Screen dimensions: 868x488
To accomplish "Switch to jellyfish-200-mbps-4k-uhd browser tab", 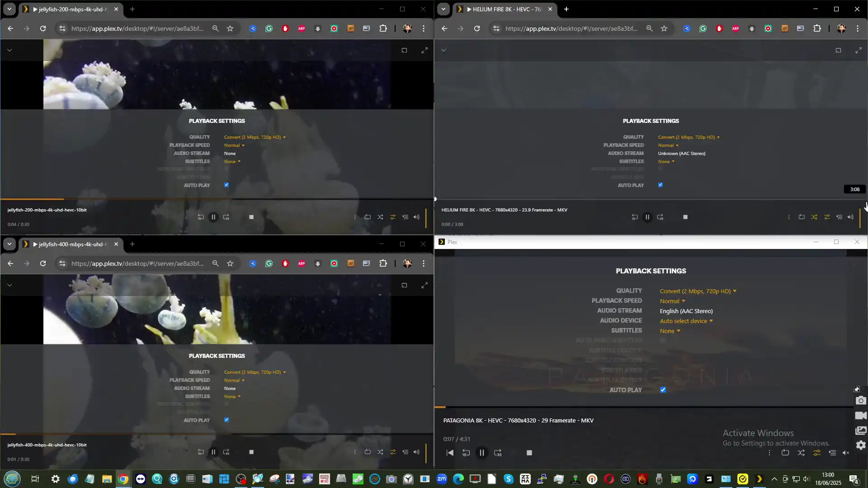I will (x=70, y=9).
